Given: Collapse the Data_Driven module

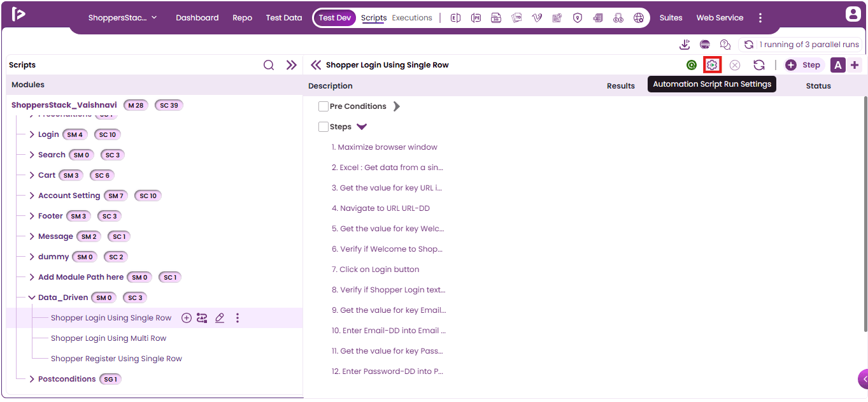Looking at the screenshot, I should 32,298.
